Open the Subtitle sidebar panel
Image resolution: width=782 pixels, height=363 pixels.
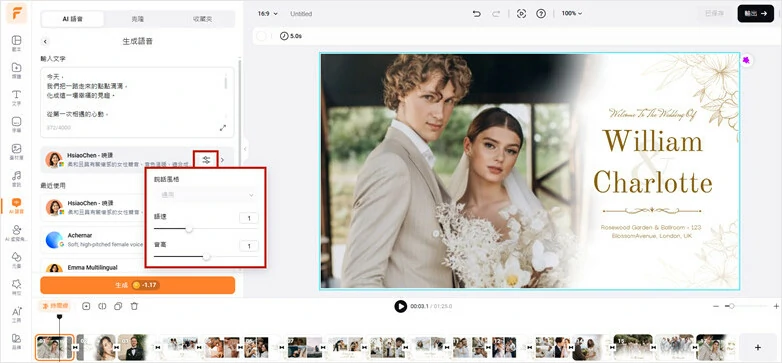tap(16, 124)
